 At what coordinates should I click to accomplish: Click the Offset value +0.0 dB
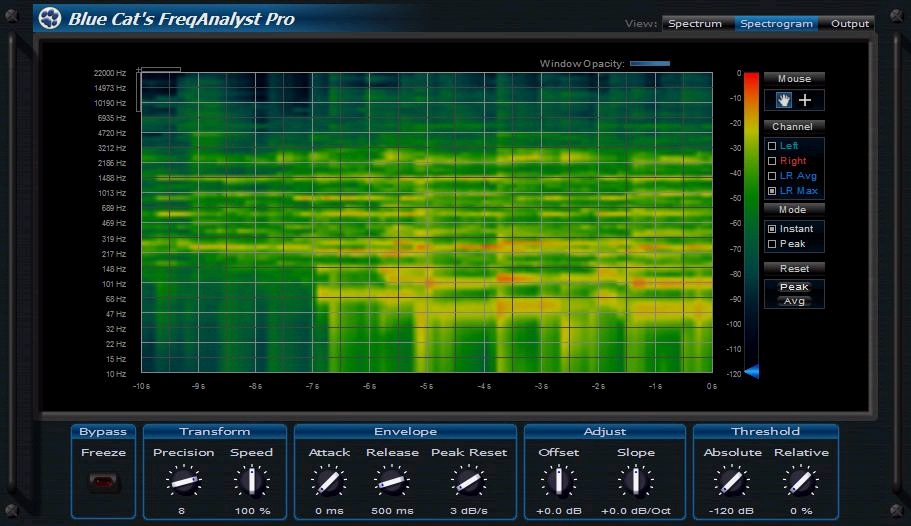(558, 511)
